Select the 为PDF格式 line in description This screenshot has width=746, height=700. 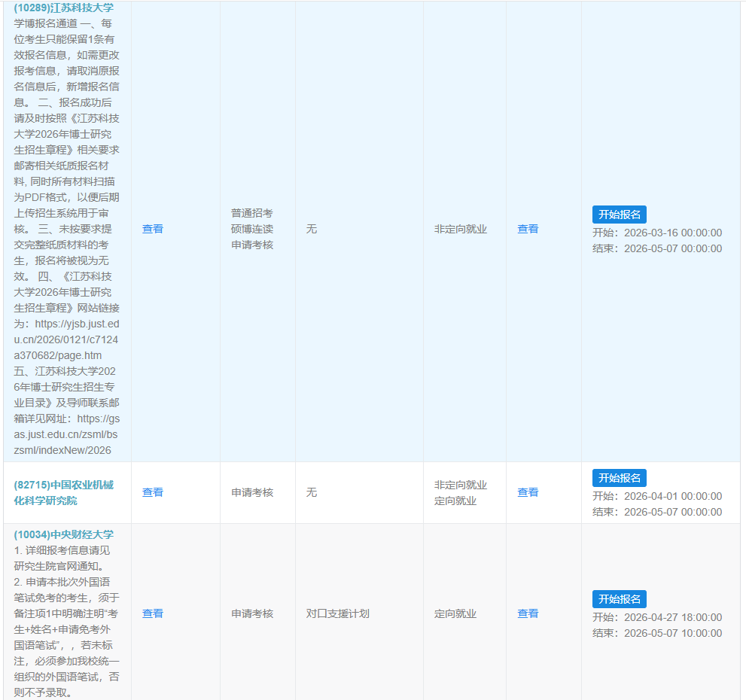(66, 197)
